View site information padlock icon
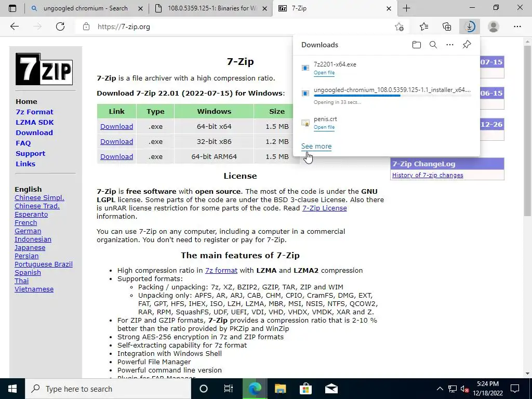Image resolution: width=532 pixels, height=399 pixels. 86,26
